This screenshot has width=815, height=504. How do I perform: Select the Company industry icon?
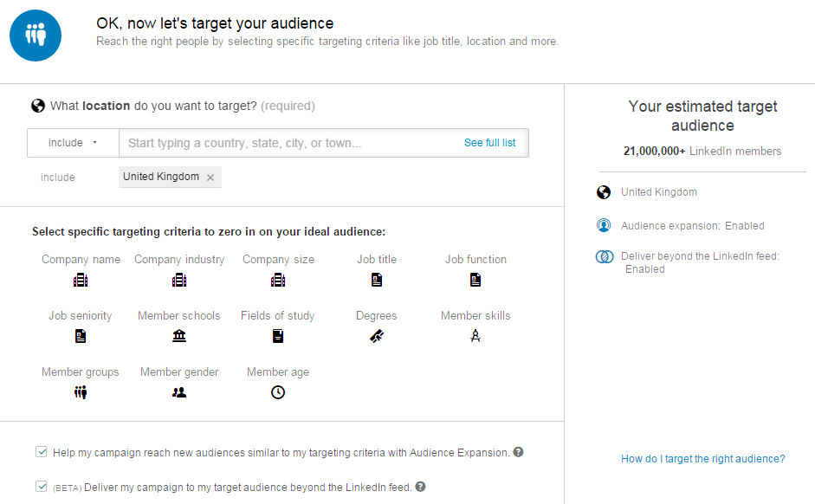(x=179, y=280)
